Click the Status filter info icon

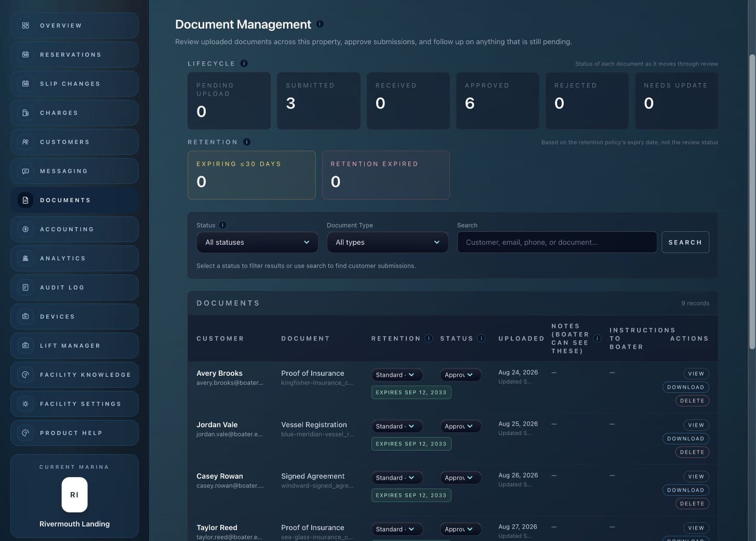tap(223, 225)
